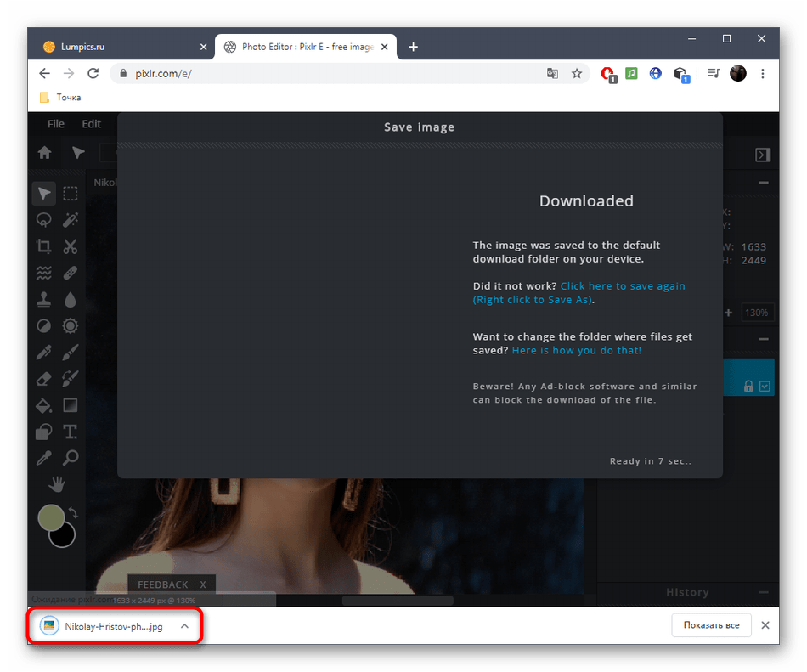Toggle the layer visibility checkbox

[765, 387]
